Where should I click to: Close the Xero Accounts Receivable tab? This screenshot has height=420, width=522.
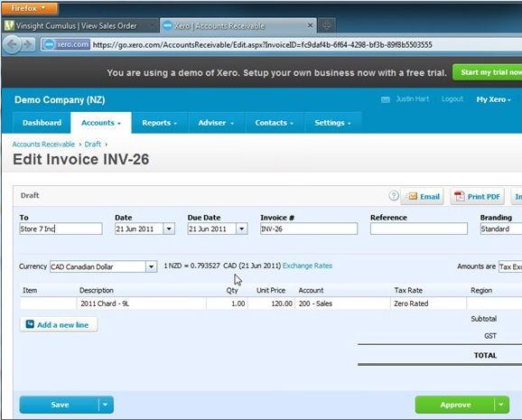click(310, 25)
